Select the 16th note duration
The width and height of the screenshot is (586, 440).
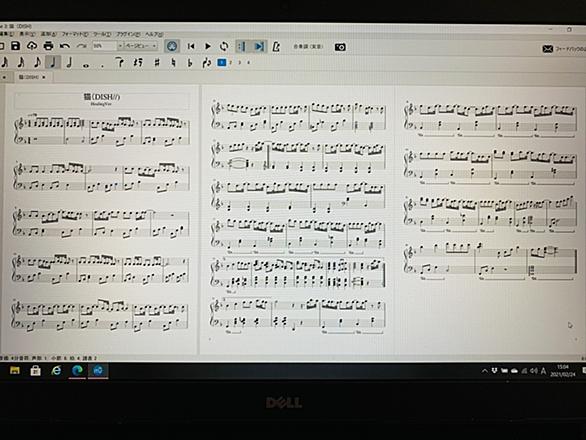coord(21,62)
